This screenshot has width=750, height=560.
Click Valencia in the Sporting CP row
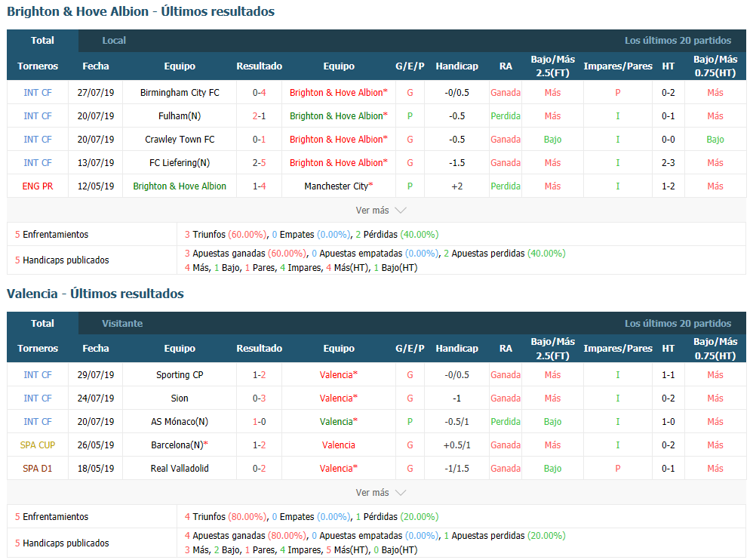pyautogui.click(x=338, y=375)
